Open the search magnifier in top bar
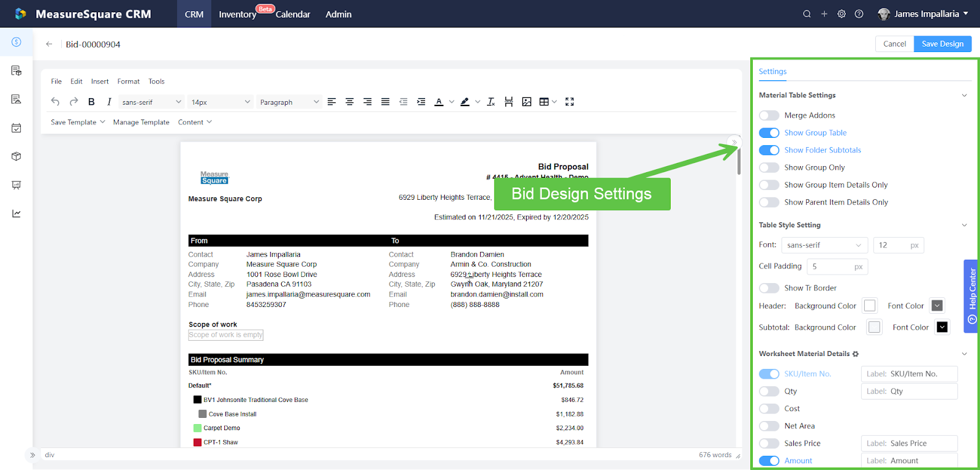The height and width of the screenshot is (470, 980). pyautogui.click(x=807, y=14)
